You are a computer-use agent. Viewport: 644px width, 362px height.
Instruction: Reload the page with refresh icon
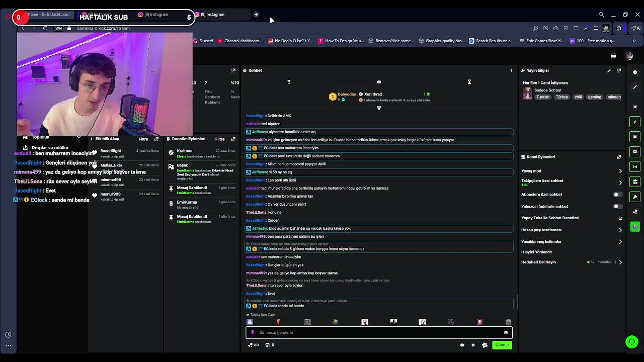click(45, 28)
